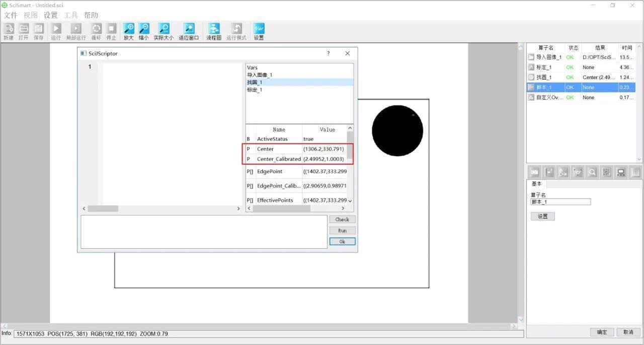The width and height of the screenshot is (644, 345).
Task: Click the camera icon in operator toolbar
Action: [534, 172]
